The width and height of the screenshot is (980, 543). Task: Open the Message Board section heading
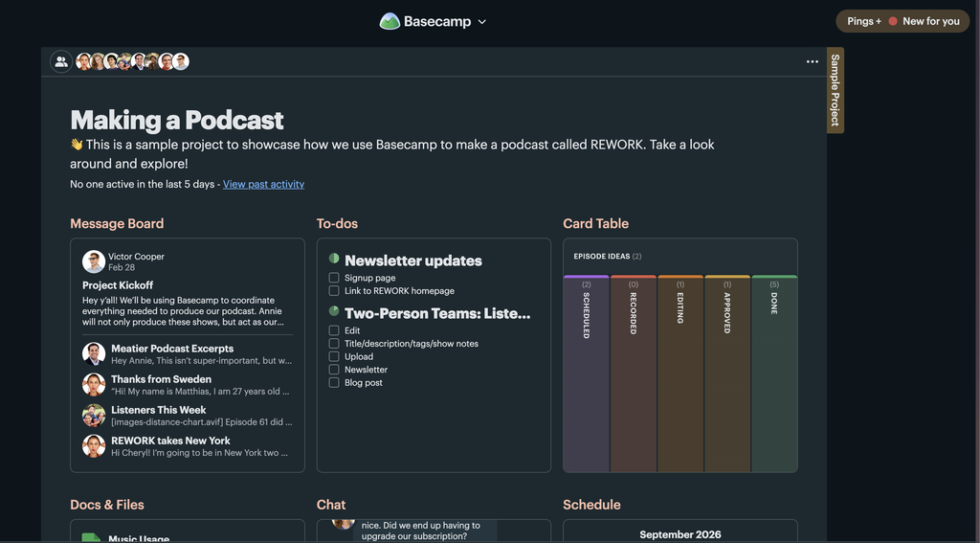(117, 223)
